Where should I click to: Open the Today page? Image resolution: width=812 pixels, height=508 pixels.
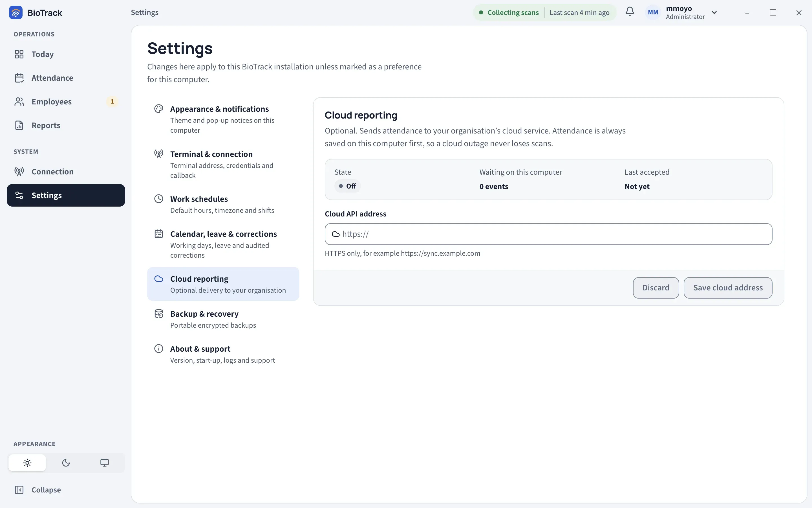pos(66,54)
